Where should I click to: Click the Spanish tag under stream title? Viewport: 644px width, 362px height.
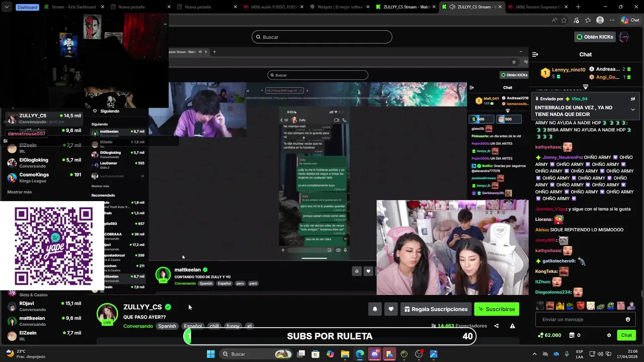167,326
